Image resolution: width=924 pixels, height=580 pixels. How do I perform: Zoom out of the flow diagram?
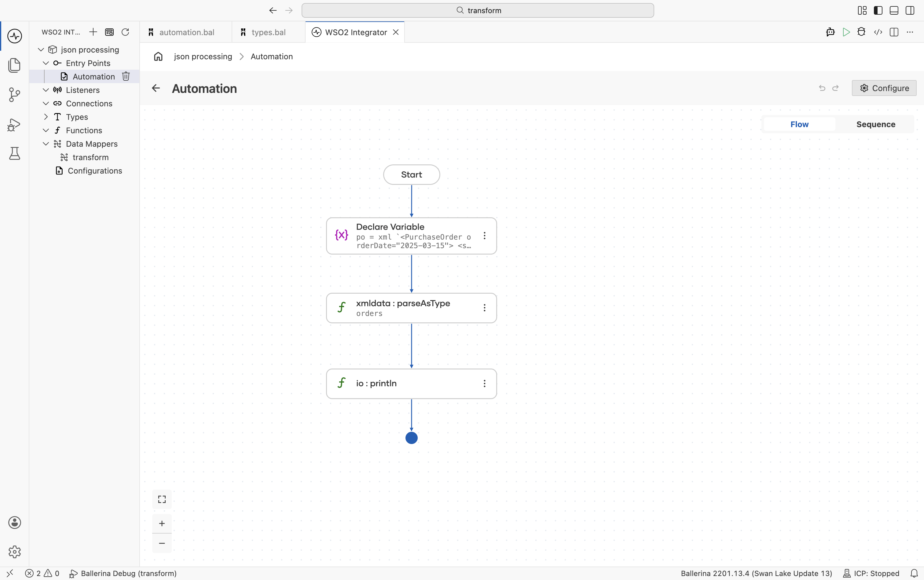[x=162, y=543]
